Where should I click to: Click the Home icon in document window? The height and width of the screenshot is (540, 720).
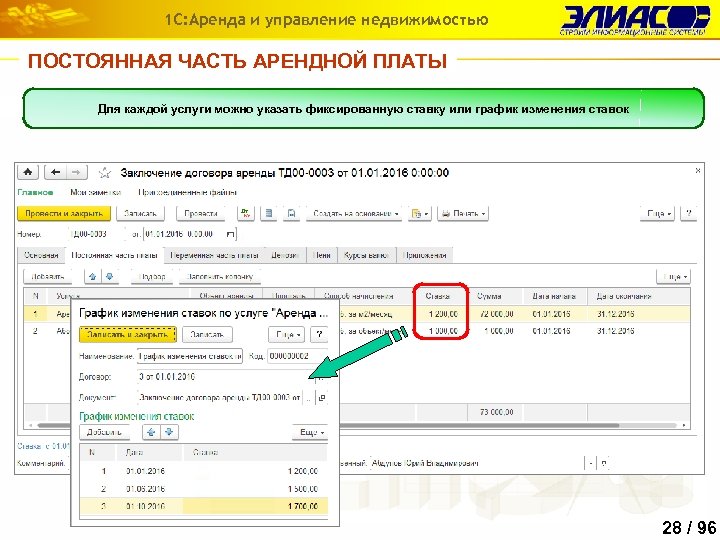coord(28,172)
